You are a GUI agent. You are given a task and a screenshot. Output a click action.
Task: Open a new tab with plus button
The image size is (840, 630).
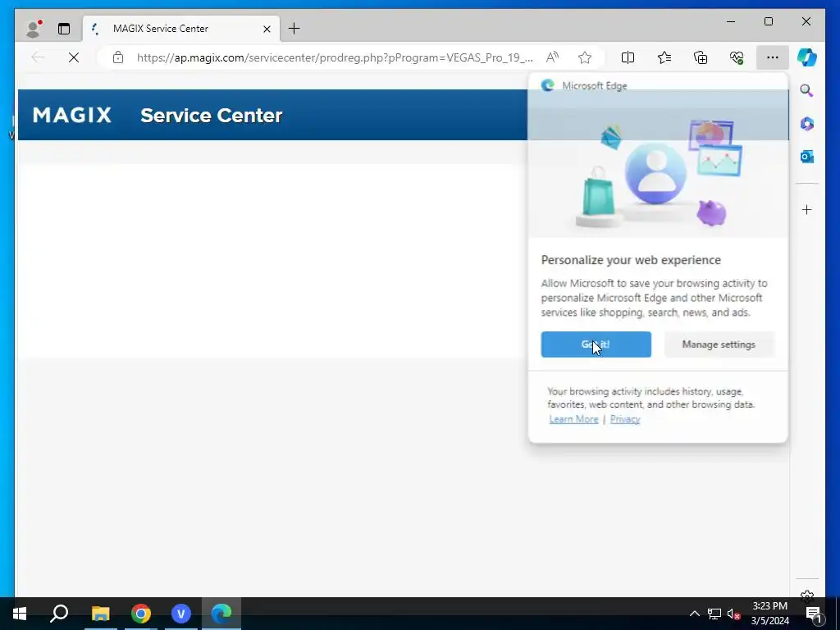(294, 29)
